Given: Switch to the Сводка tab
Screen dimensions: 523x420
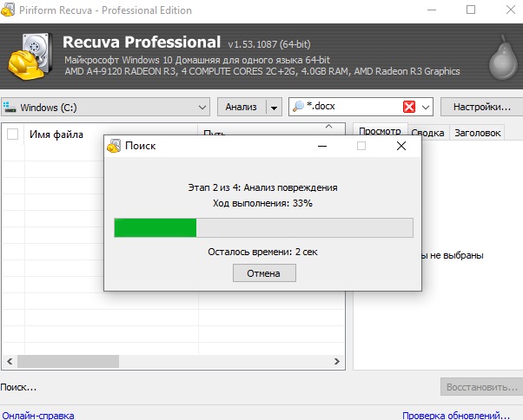Looking at the screenshot, I should [427, 133].
